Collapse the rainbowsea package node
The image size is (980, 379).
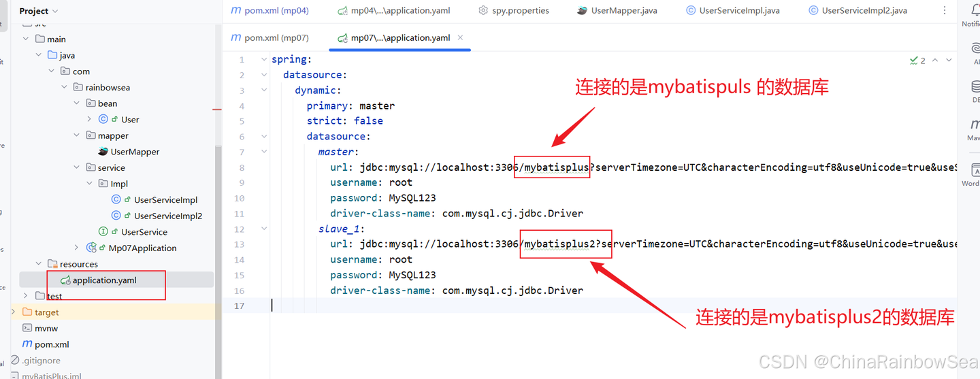tap(63, 87)
